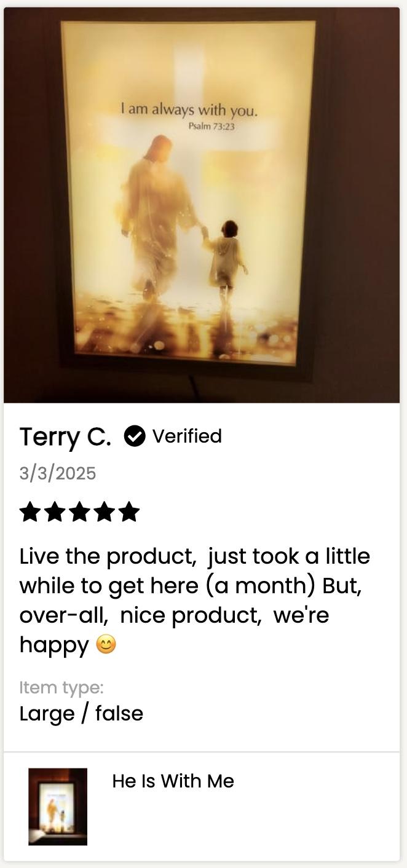Click the fourth rating star
The image size is (407, 868).
104,512
